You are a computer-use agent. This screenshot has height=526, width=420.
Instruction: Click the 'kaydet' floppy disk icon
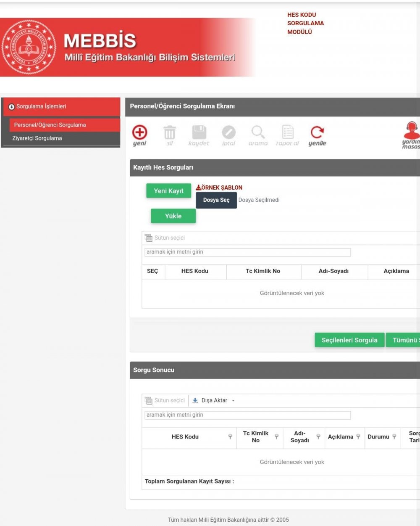pyautogui.click(x=199, y=132)
